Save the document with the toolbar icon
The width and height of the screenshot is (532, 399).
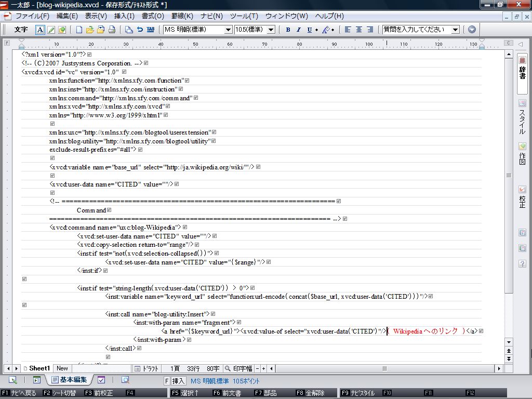(x=101, y=30)
